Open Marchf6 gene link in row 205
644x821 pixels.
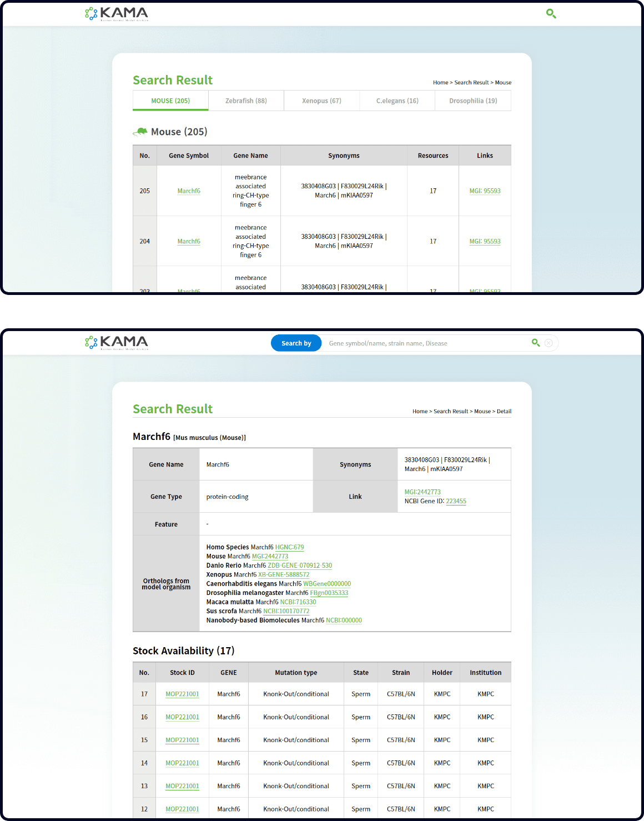click(189, 191)
